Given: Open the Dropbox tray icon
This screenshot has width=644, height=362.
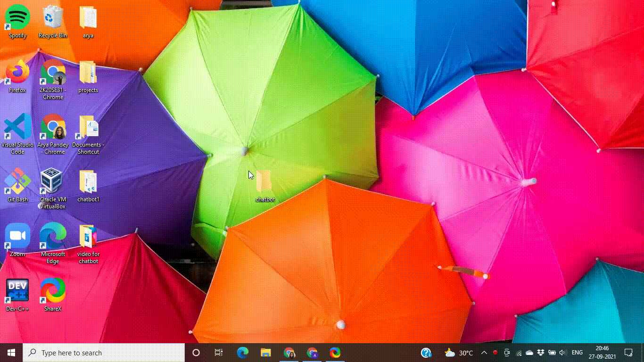Looking at the screenshot, I should click(x=540, y=353).
